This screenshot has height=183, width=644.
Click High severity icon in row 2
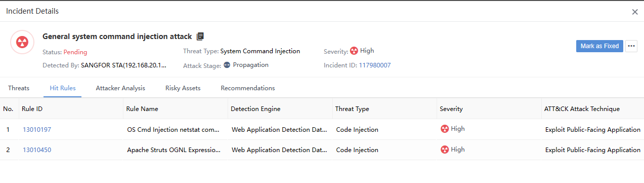tap(445, 150)
